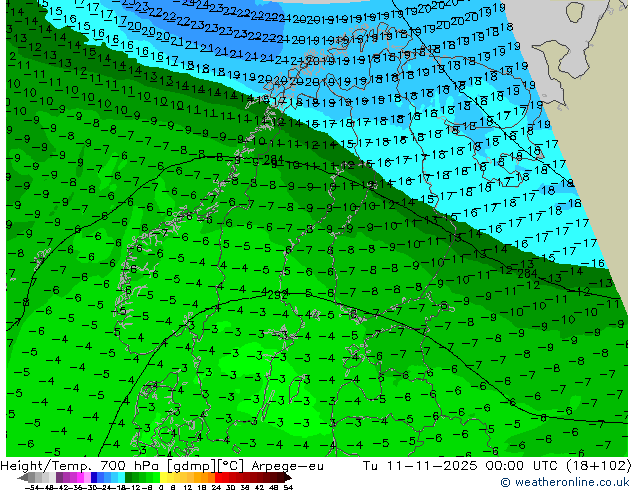The height and width of the screenshot is (490, 634).
Task: Click the '292' height contour label
Action: pyautogui.click(x=277, y=295)
